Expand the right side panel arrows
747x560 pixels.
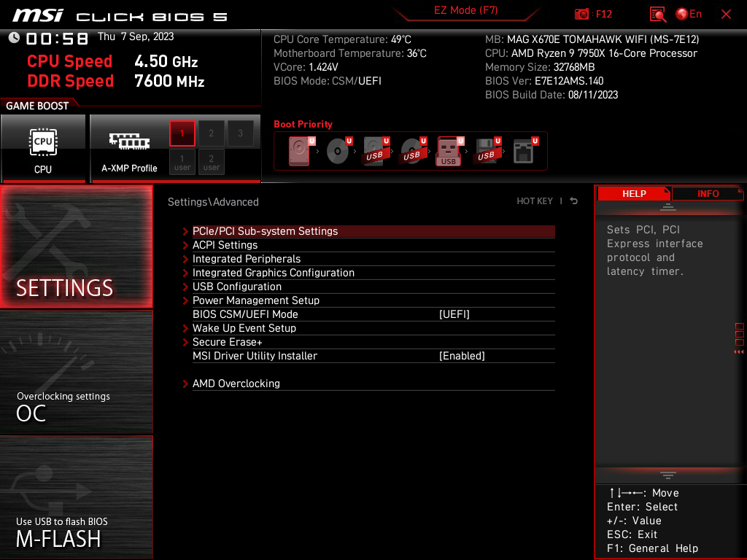[738, 352]
